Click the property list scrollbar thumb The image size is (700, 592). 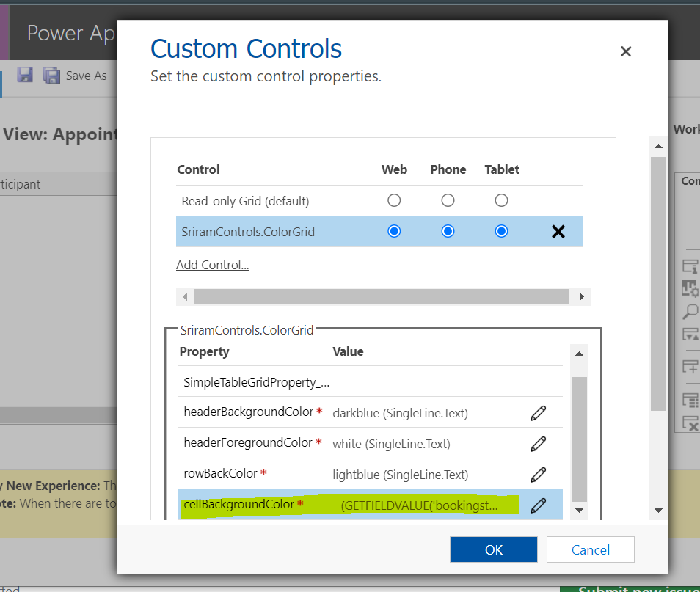[579, 439]
